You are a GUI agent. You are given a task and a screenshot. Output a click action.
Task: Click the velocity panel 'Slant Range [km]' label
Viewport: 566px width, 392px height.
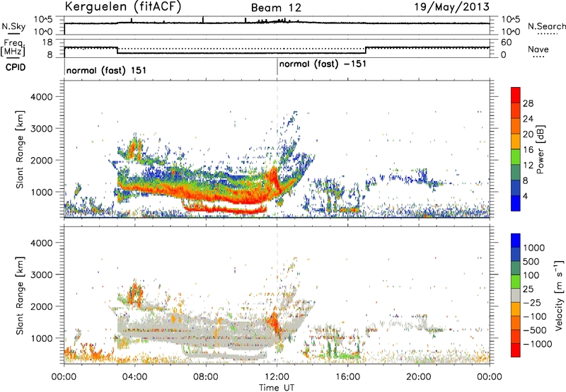point(20,296)
